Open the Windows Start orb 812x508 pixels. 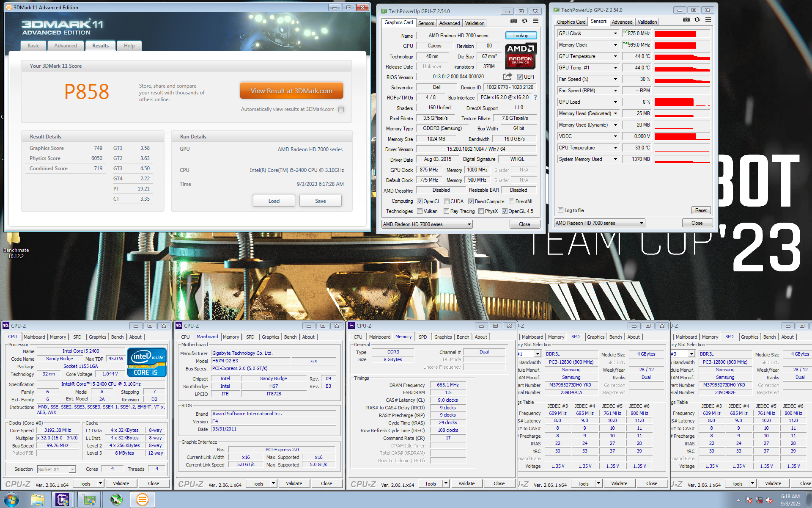[x=11, y=500]
